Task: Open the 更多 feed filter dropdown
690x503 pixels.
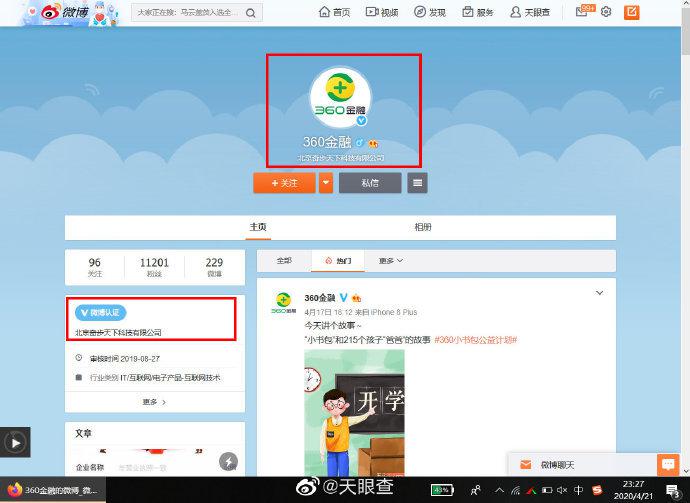Action: point(391,261)
